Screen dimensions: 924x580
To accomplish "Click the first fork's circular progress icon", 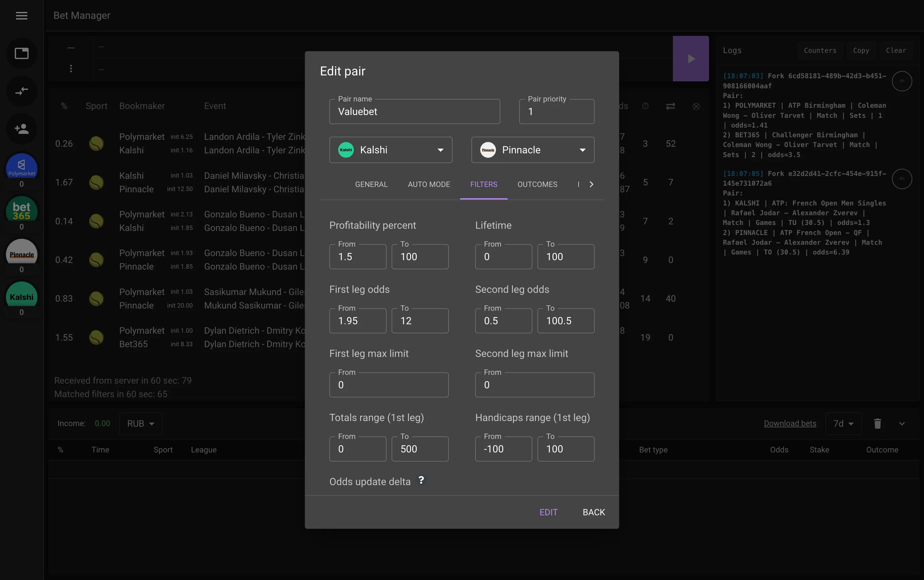I will coord(902,81).
